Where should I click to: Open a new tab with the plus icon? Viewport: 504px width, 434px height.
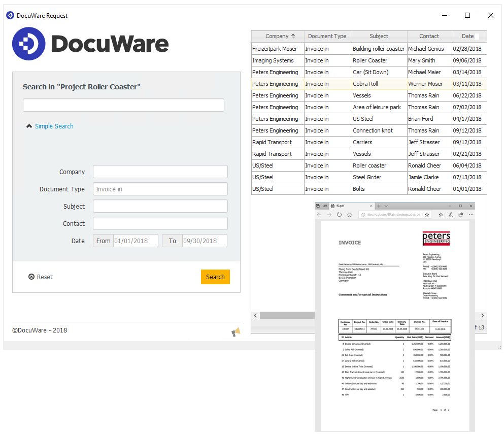(x=379, y=206)
